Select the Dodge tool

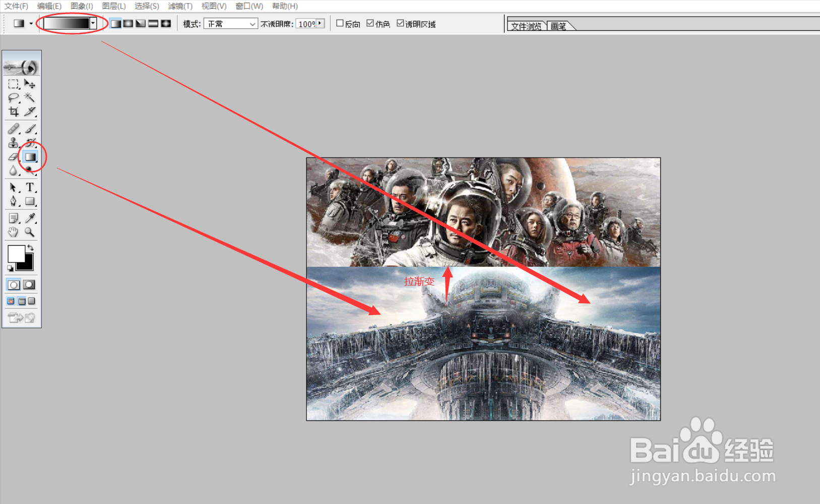pyautogui.click(x=30, y=171)
